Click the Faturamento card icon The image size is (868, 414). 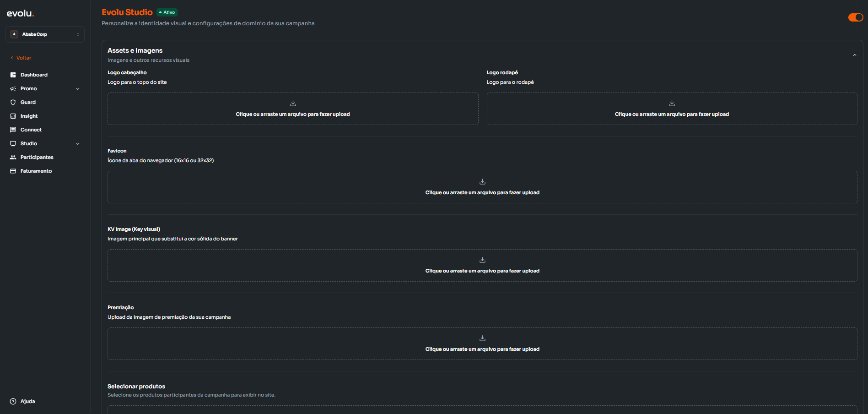coord(13,171)
